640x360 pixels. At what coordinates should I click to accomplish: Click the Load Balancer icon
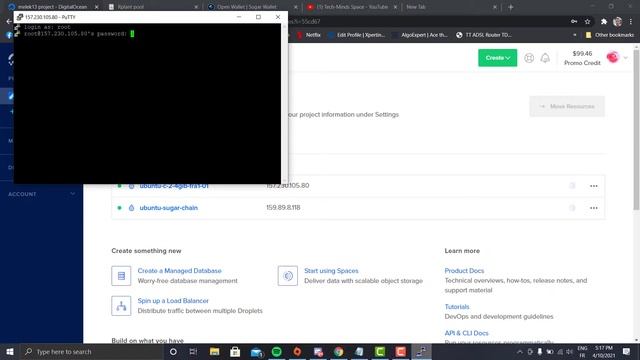click(121, 306)
